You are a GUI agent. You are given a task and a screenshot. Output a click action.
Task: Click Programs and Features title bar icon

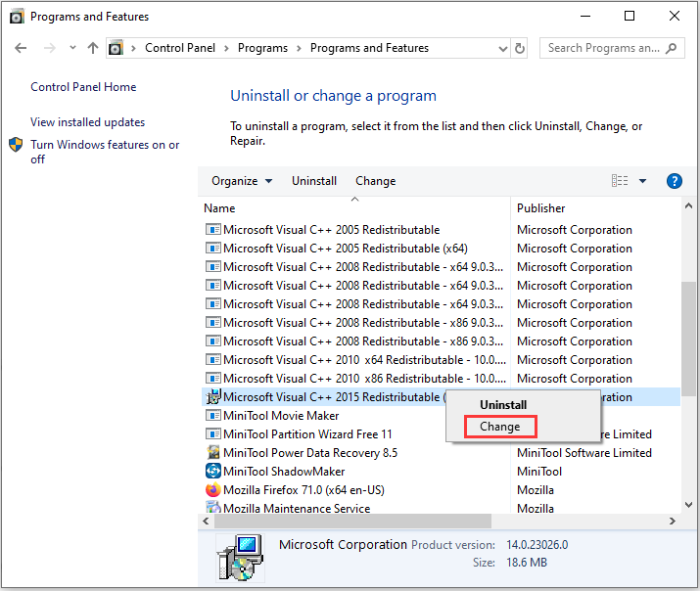(17, 17)
